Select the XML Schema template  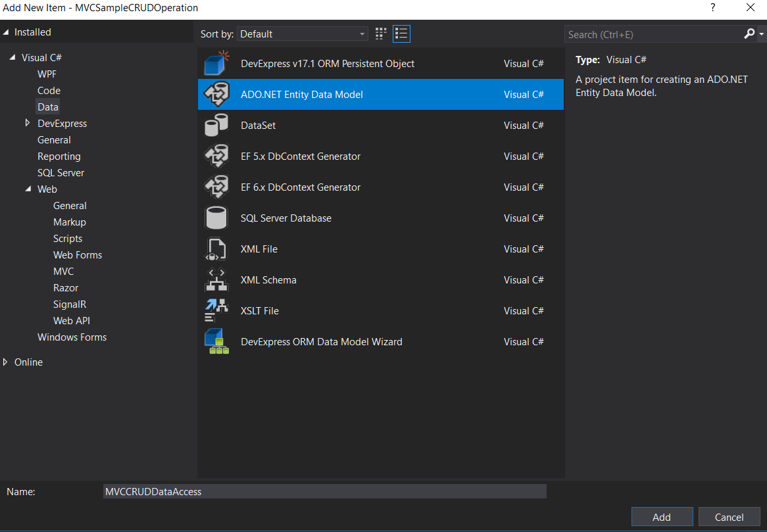click(268, 279)
